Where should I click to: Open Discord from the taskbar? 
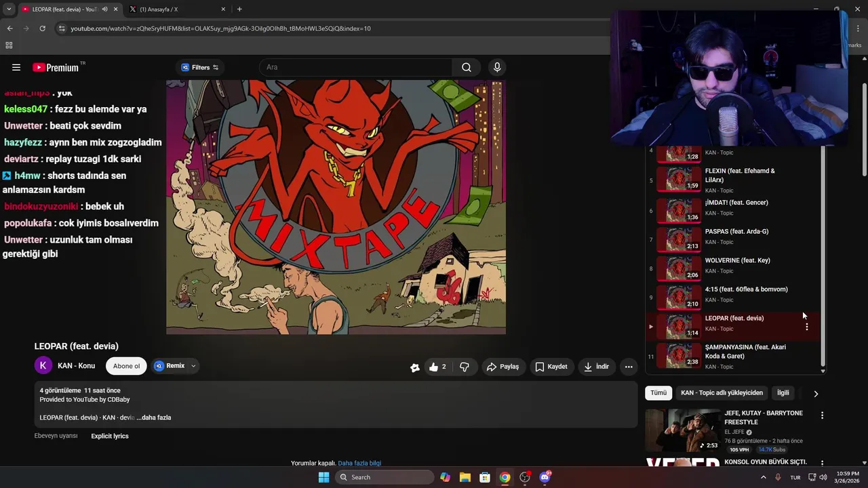tap(545, 477)
